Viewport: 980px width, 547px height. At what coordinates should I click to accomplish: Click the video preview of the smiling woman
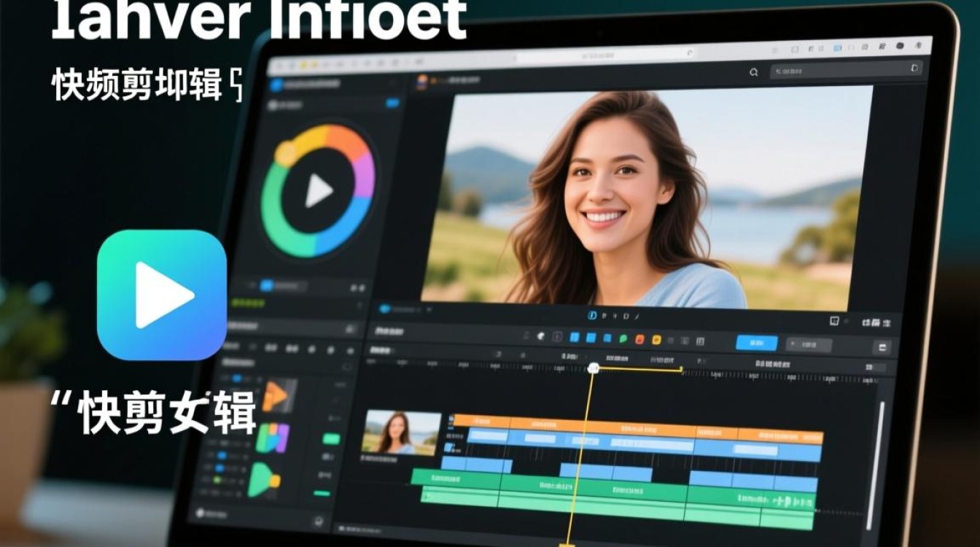pyautogui.click(x=647, y=197)
